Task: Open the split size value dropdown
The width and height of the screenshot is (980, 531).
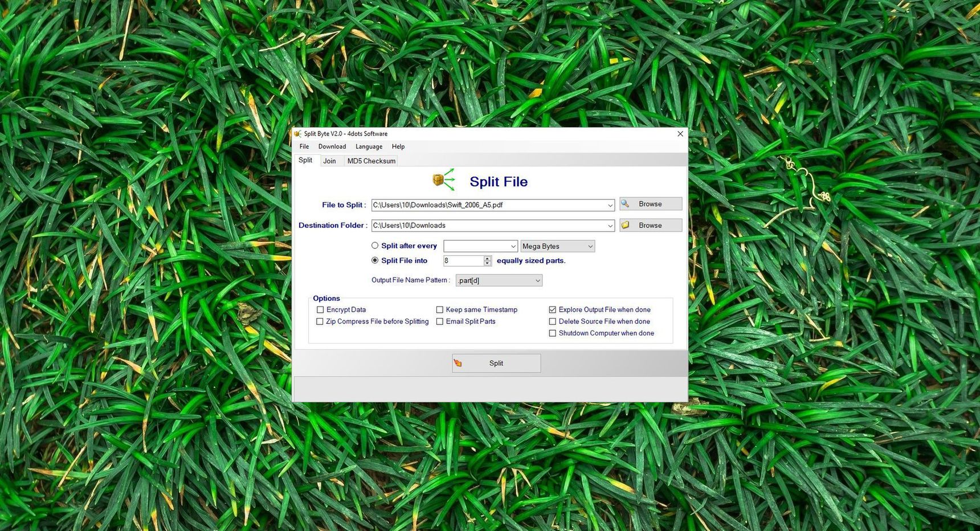Action: [513, 246]
